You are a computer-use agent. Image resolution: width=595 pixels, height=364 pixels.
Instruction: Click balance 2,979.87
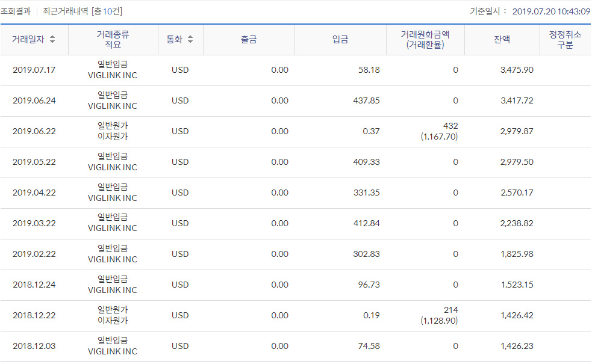[517, 131]
